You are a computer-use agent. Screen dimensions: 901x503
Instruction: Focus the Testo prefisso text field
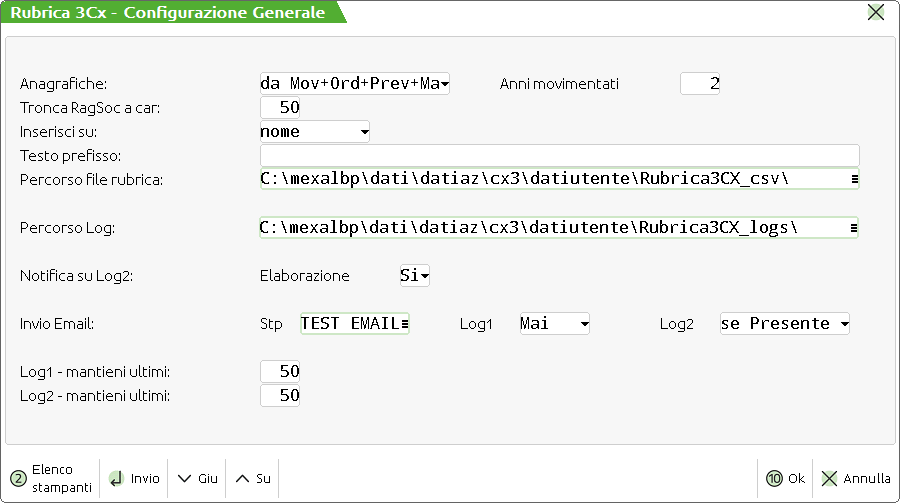(559, 156)
